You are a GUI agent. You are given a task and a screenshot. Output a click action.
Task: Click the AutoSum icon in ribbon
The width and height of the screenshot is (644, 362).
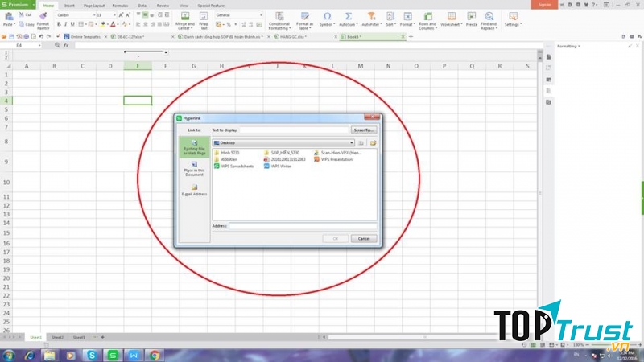pyautogui.click(x=348, y=19)
